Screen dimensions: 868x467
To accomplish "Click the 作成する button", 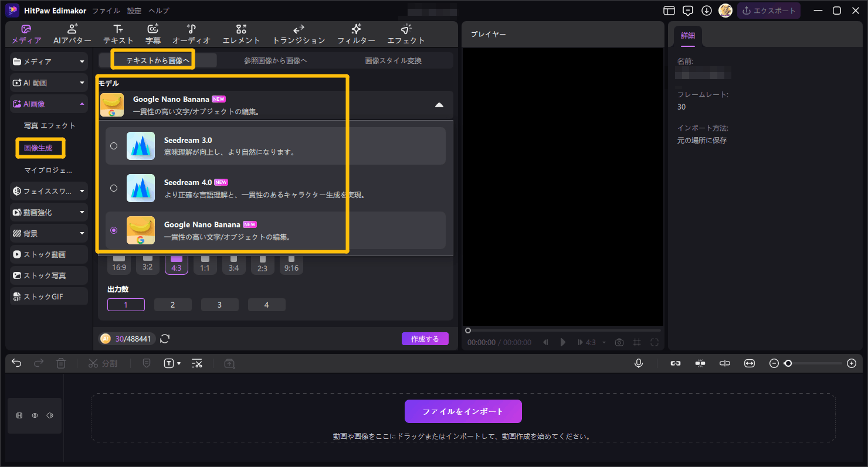I will click(425, 338).
